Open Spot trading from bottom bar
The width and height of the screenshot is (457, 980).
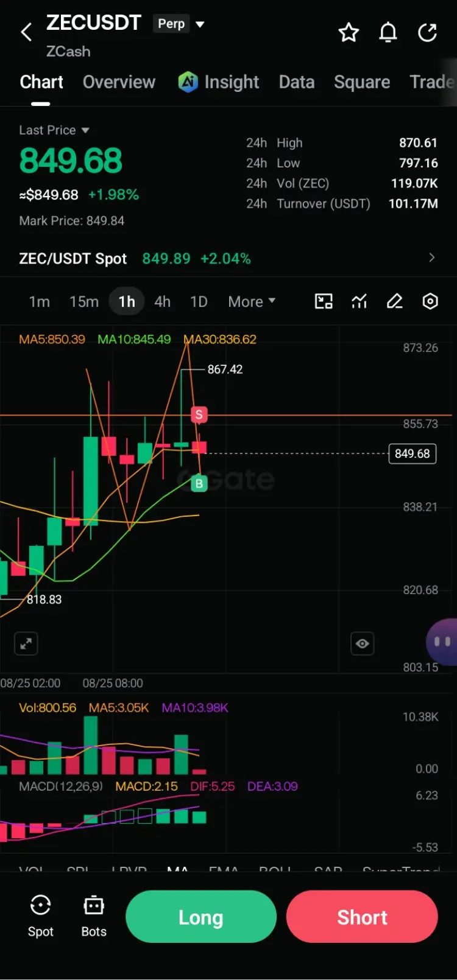pyautogui.click(x=40, y=915)
